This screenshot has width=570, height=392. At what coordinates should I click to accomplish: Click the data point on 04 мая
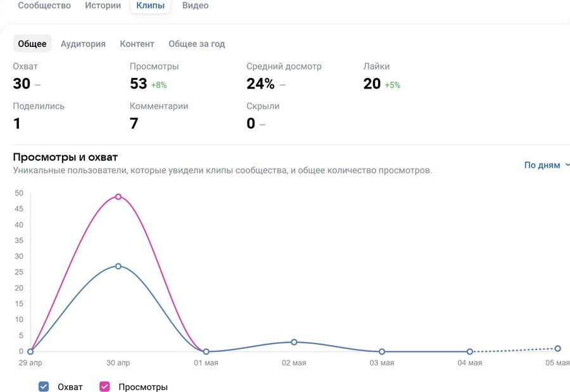pos(470,351)
